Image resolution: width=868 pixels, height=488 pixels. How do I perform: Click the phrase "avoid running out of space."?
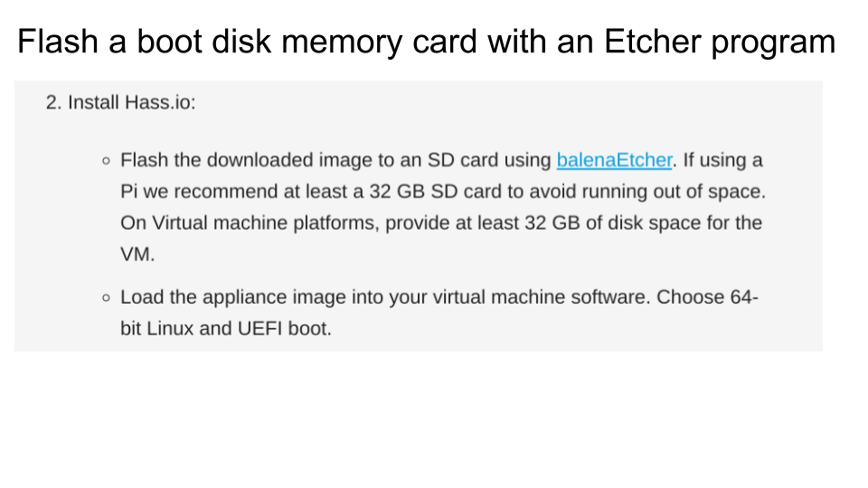647,192
